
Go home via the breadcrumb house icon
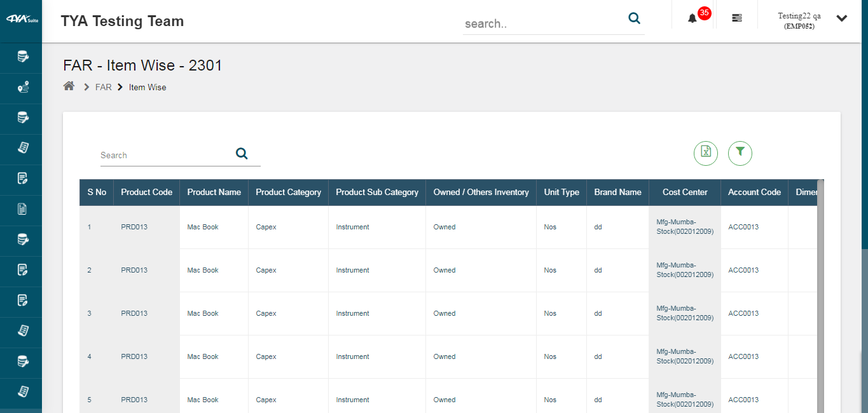pos(69,87)
